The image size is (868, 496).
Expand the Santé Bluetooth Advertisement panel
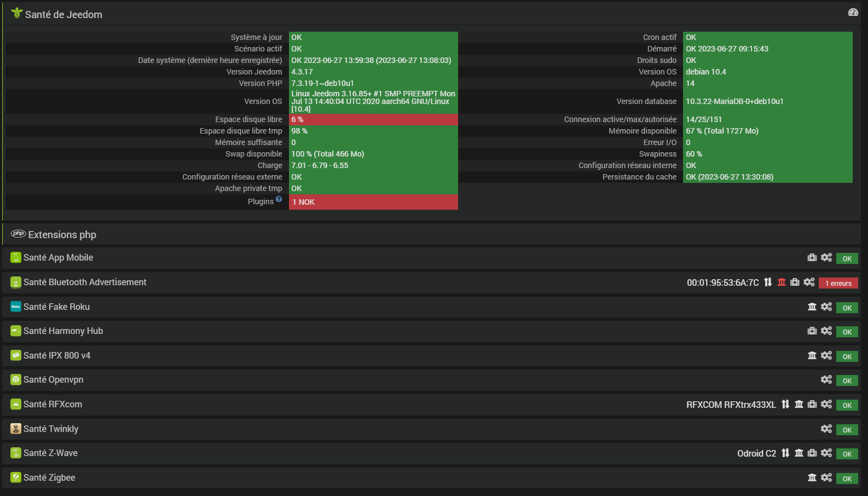coord(85,282)
